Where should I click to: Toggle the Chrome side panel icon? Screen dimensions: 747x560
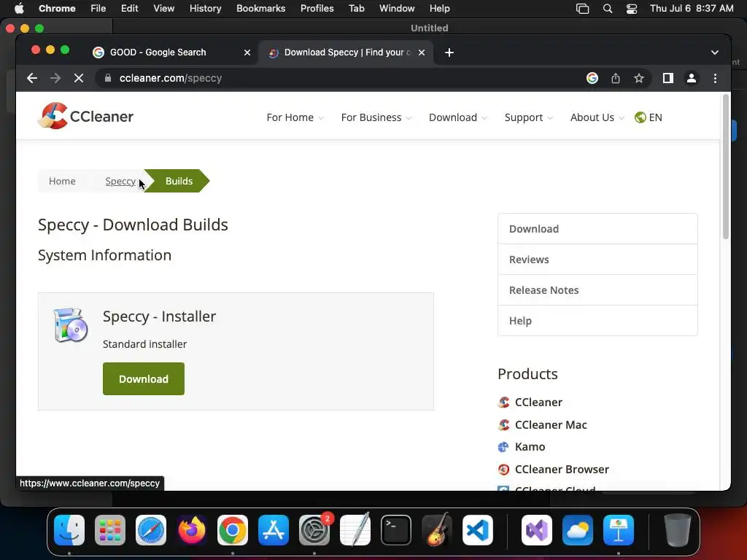click(668, 78)
